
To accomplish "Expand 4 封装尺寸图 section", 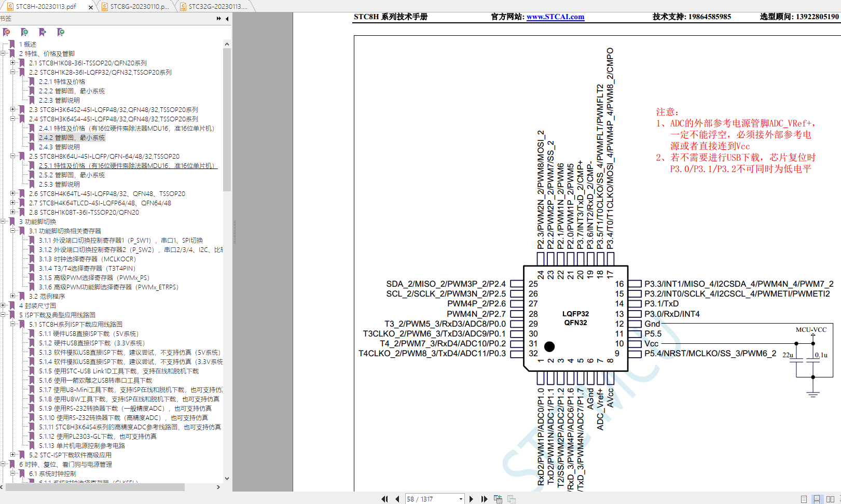I will pos(3,305).
